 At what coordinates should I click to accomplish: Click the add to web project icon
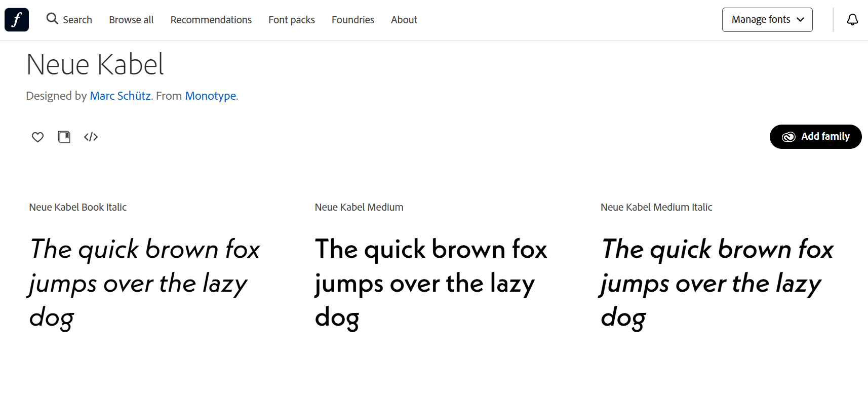[x=64, y=137]
